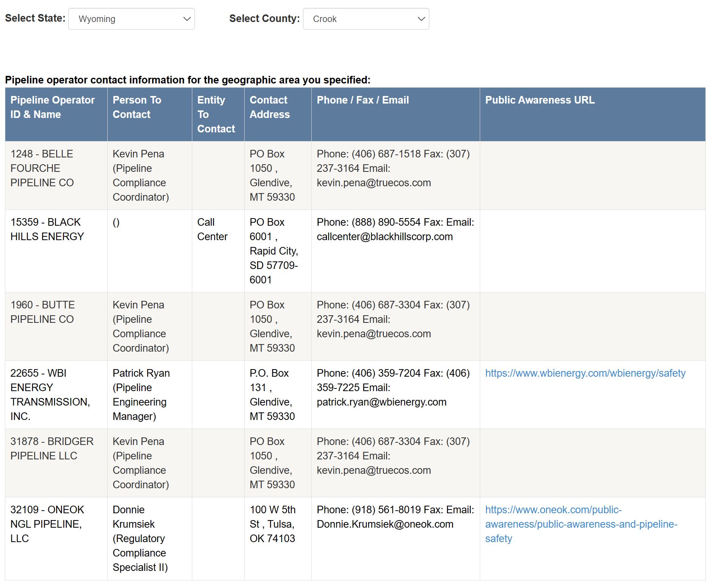Click the phone (406) 687-1518 contact cell
This screenshot has width=713, height=588.
(x=396, y=176)
